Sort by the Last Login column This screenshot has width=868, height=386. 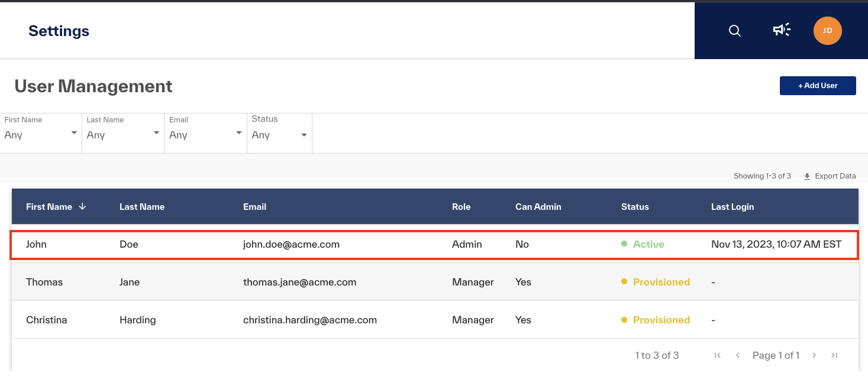(x=733, y=207)
